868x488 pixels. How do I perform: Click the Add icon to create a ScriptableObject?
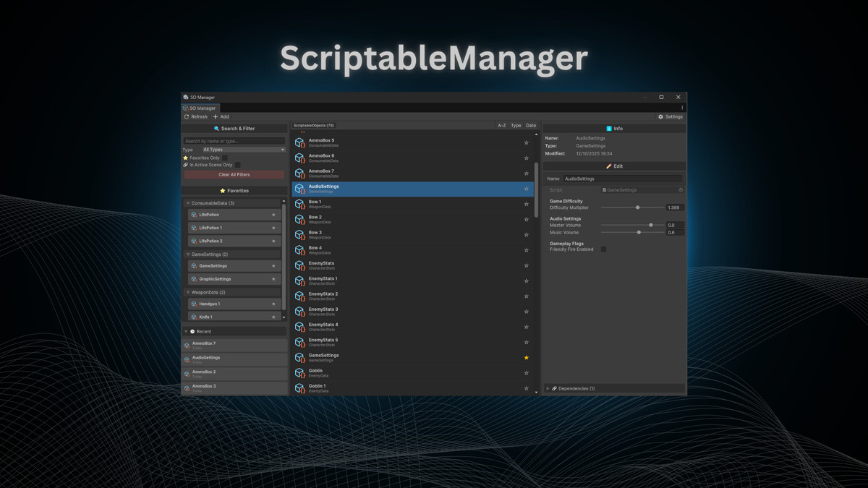(215, 116)
